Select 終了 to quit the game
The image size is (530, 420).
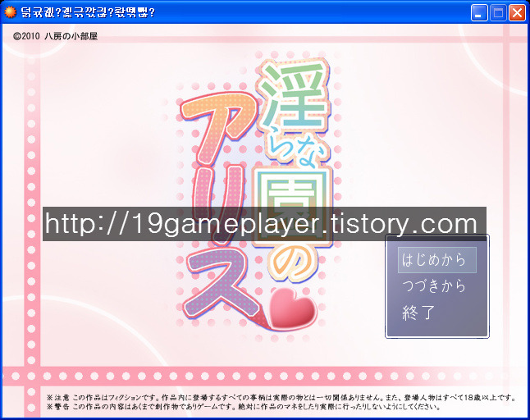point(418,313)
